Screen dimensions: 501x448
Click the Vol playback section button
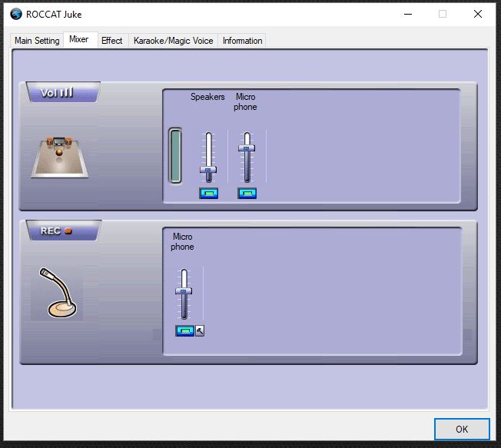(63, 92)
